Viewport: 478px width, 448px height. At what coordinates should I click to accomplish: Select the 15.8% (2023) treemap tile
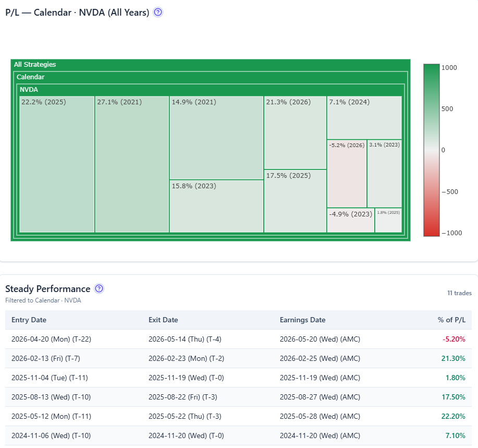tap(216, 206)
